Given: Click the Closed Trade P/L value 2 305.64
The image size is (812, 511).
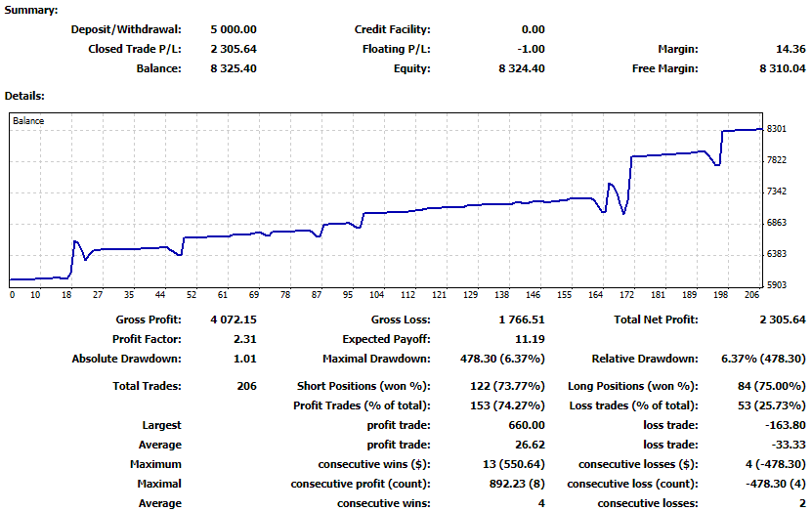Looking at the screenshot, I should click(233, 49).
